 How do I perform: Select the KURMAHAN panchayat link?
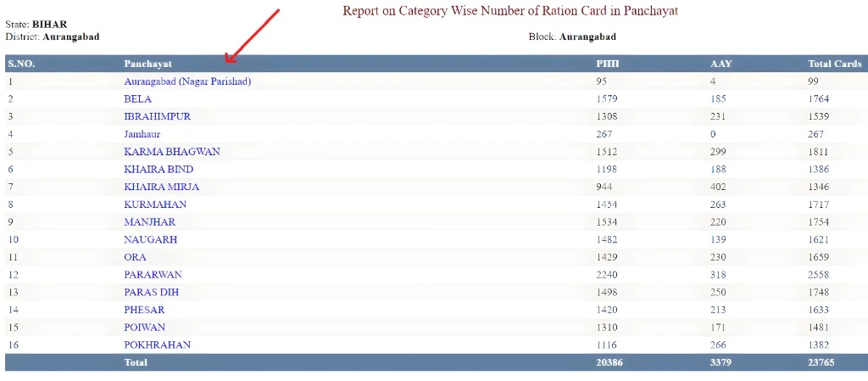(155, 205)
